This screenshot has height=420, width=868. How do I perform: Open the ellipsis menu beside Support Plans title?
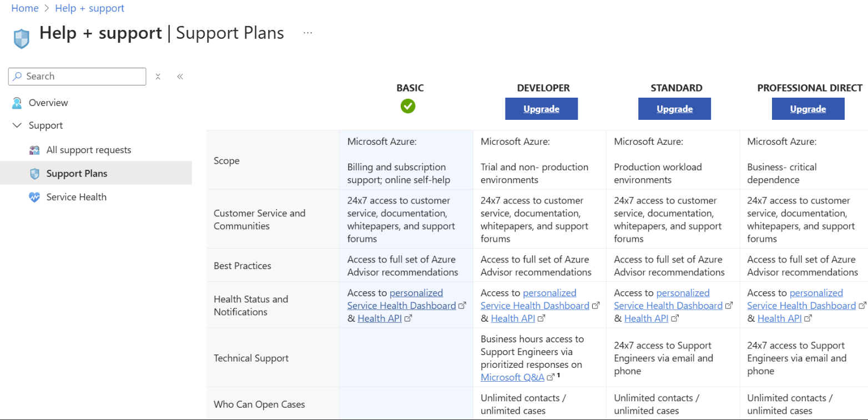307,33
